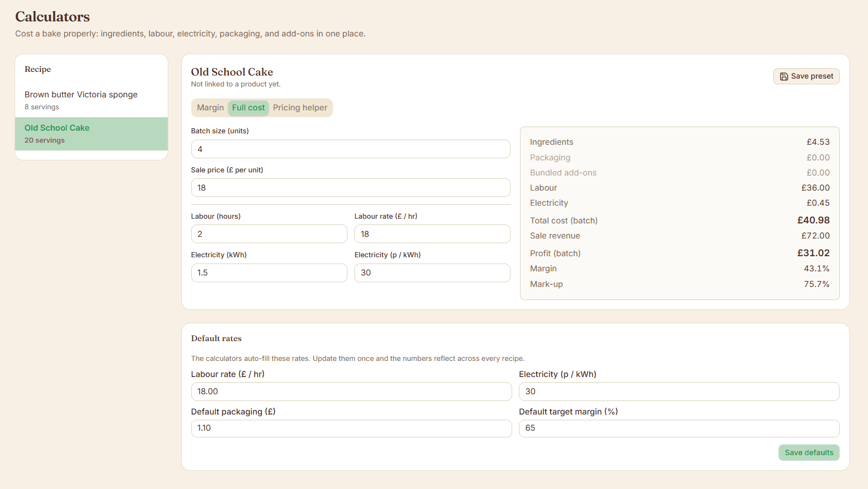Click the Margin value 43.1%
The image size is (868, 489).
pos(816,269)
